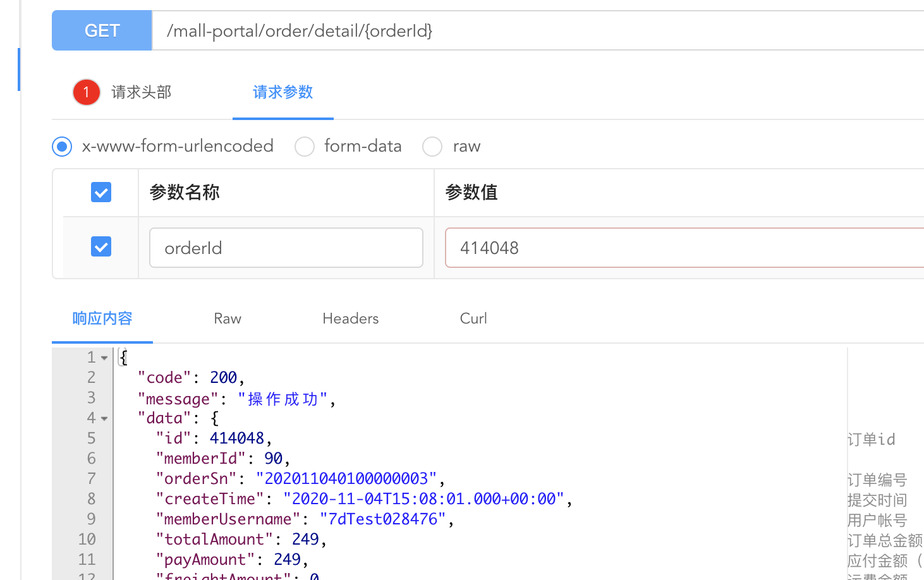Screen dimensions: 924x580
Task: Collapse the JSON root at line 1
Action: coord(104,358)
